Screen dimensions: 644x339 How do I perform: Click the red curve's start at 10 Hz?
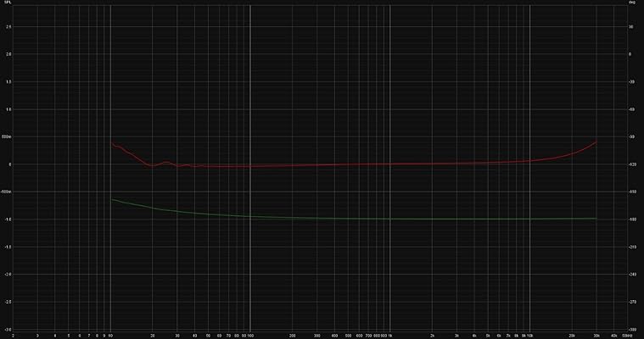pos(113,143)
